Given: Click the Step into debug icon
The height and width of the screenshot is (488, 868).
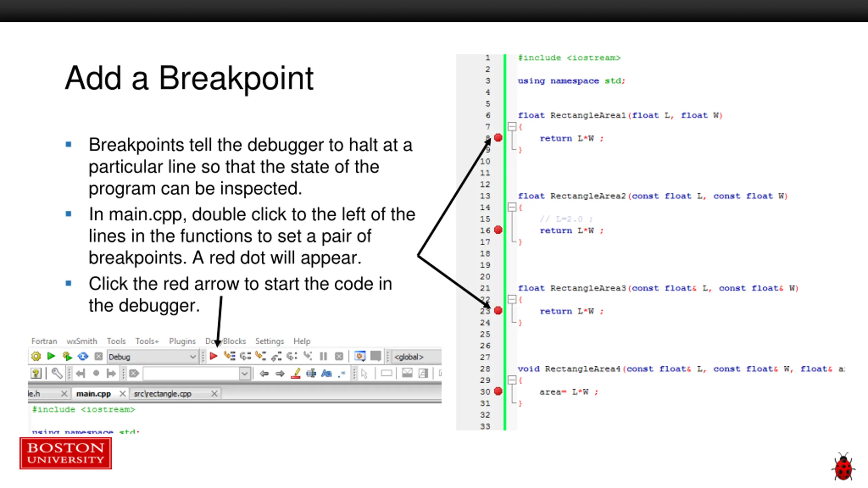Looking at the screenshot, I should pos(260,356).
